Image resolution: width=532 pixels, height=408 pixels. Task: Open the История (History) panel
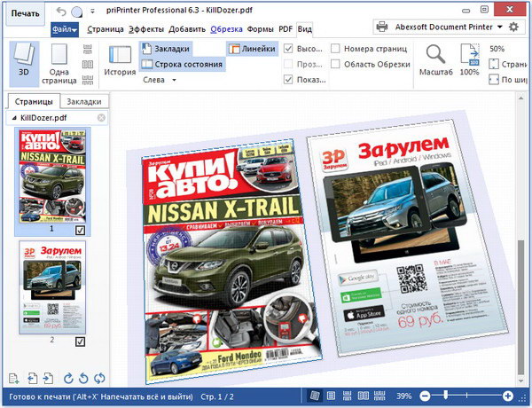(120, 62)
